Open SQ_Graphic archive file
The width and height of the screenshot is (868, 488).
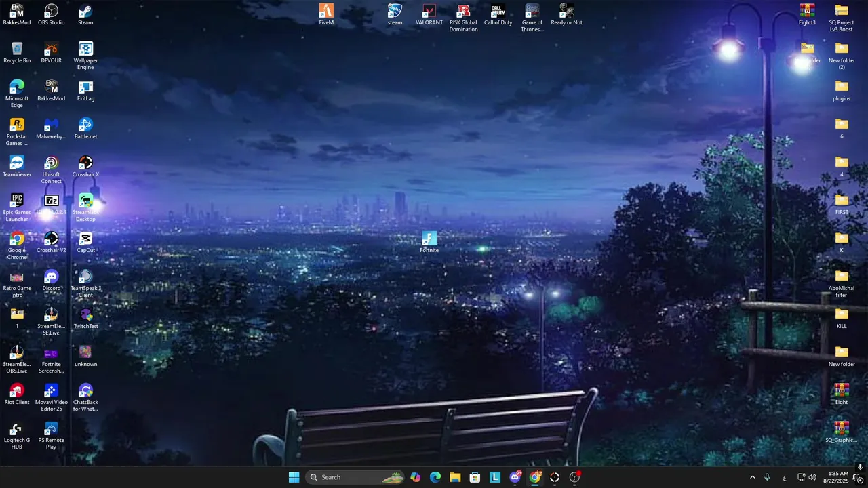pos(842,432)
